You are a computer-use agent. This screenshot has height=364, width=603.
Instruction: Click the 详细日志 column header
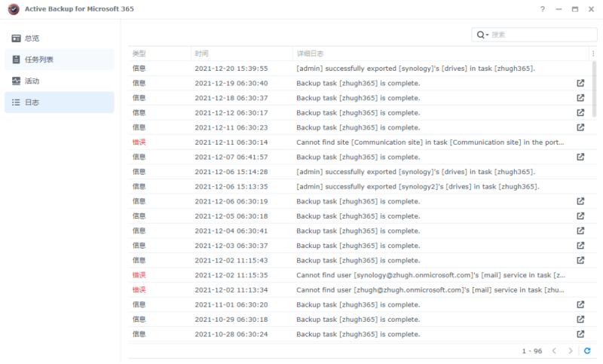(x=441, y=54)
